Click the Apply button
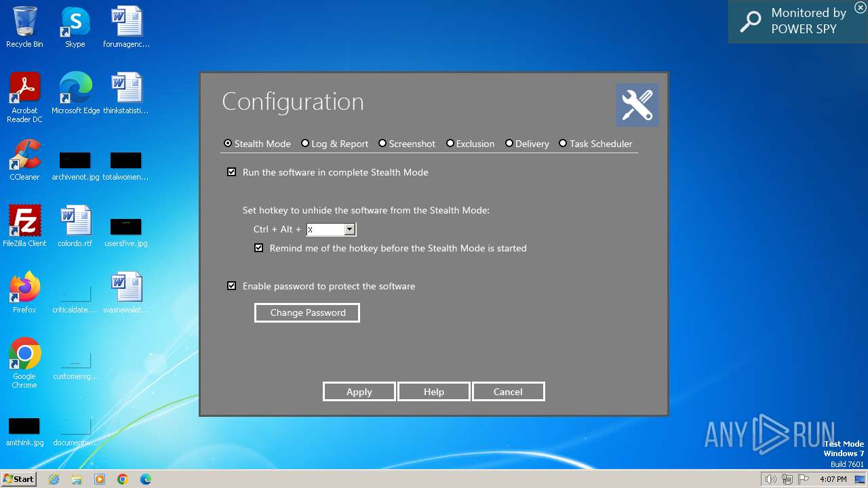 click(x=359, y=392)
